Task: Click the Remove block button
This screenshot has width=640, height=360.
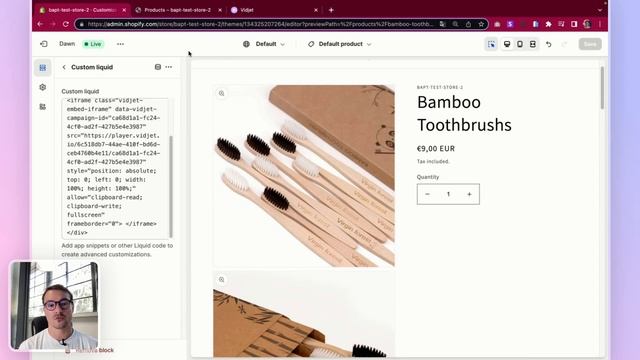Action: click(x=91, y=350)
